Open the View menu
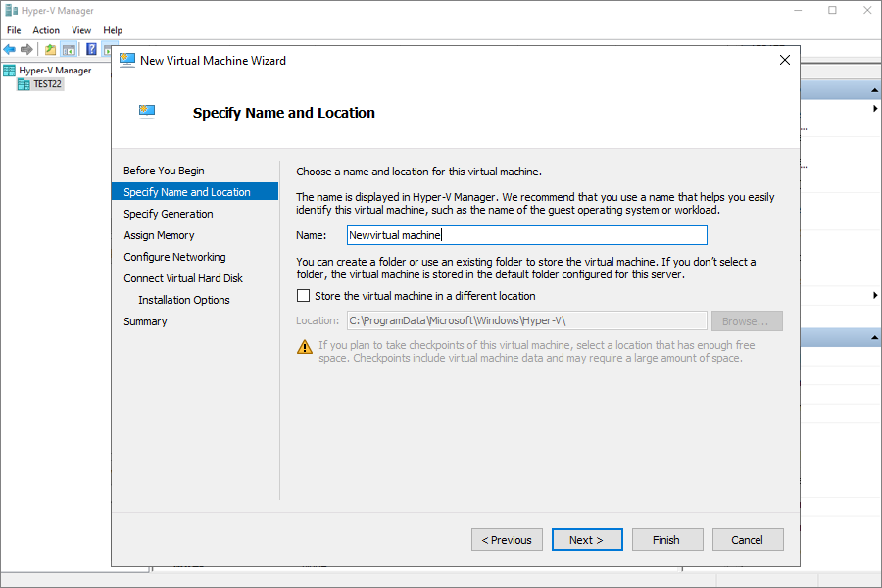This screenshot has width=882, height=588. point(81,30)
